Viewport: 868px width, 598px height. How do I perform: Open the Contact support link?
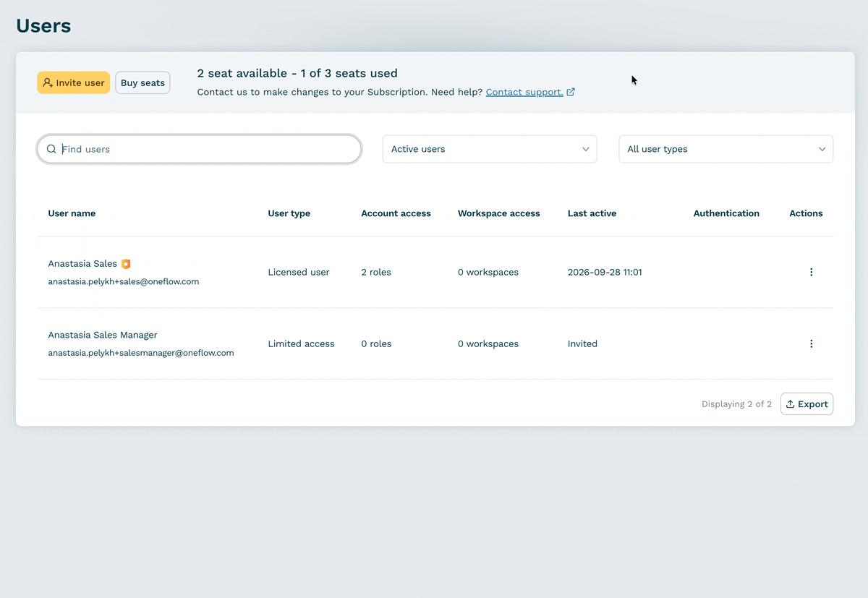524,92
